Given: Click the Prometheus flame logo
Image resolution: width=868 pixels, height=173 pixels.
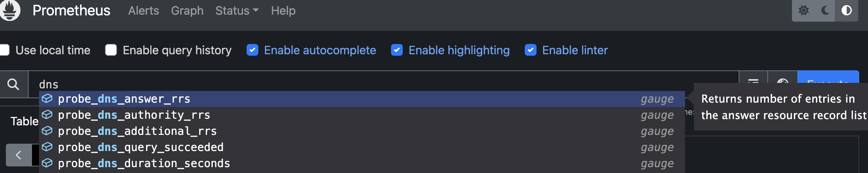Looking at the screenshot, I should tap(10, 10).
